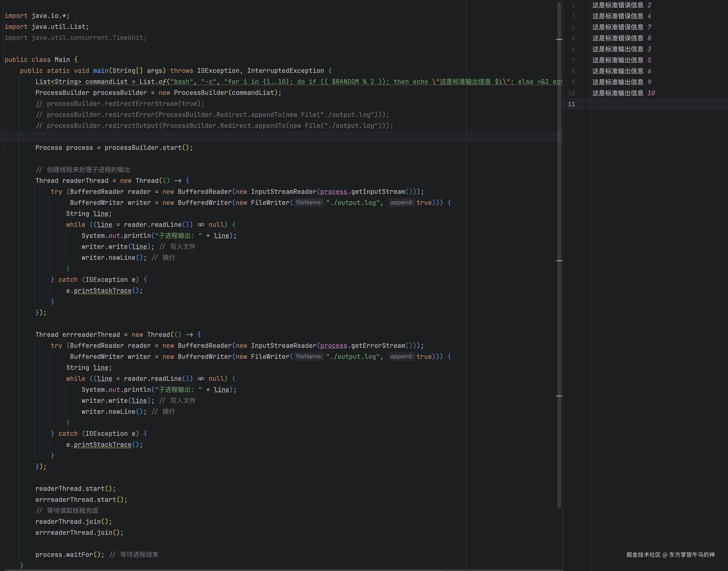Image resolution: width=728 pixels, height=571 pixels.
Task: Click line number 5 in the log gutter
Action: (x=573, y=38)
